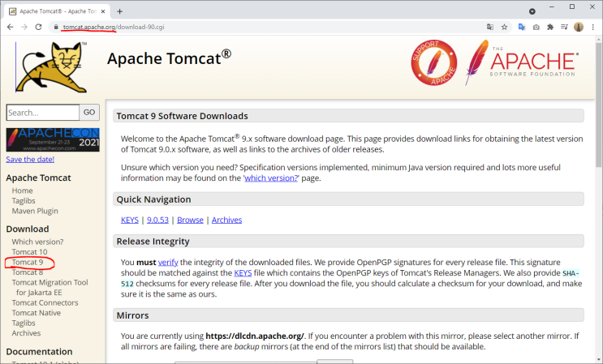The width and height of the screenshot is (603, 364).
Task: Click the GO search button
Action: pos(89,112)
